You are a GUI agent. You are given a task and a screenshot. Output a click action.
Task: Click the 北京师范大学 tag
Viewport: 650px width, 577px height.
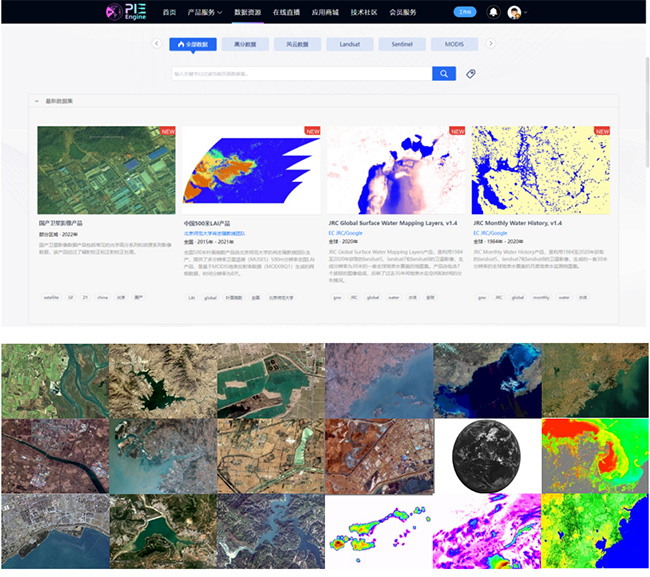click(281, 298)
